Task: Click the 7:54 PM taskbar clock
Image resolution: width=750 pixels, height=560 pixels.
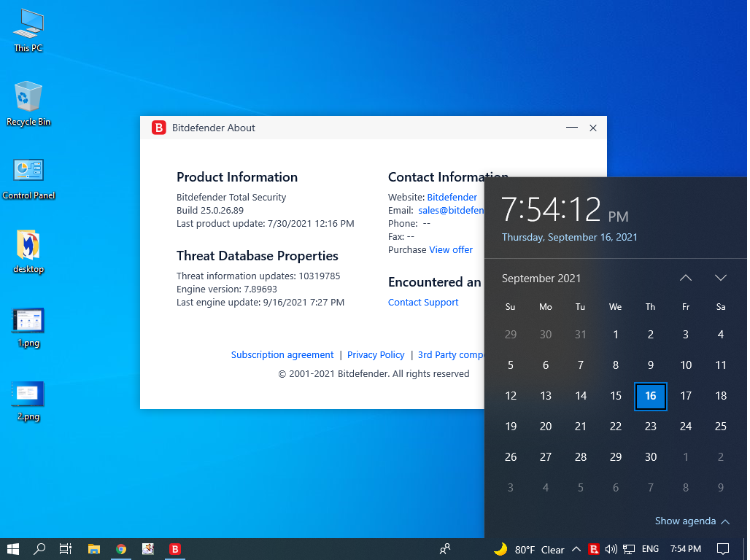Action: 685,549
